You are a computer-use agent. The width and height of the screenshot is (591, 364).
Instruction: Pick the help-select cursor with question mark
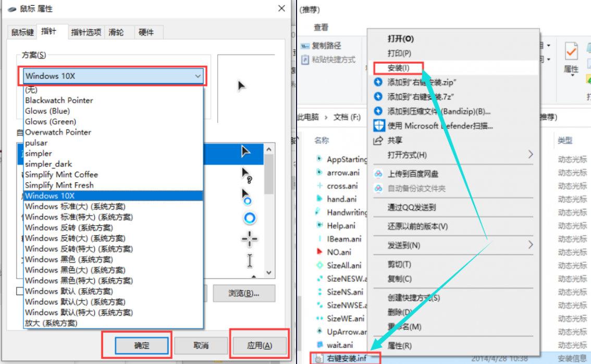tap(247, 175)
